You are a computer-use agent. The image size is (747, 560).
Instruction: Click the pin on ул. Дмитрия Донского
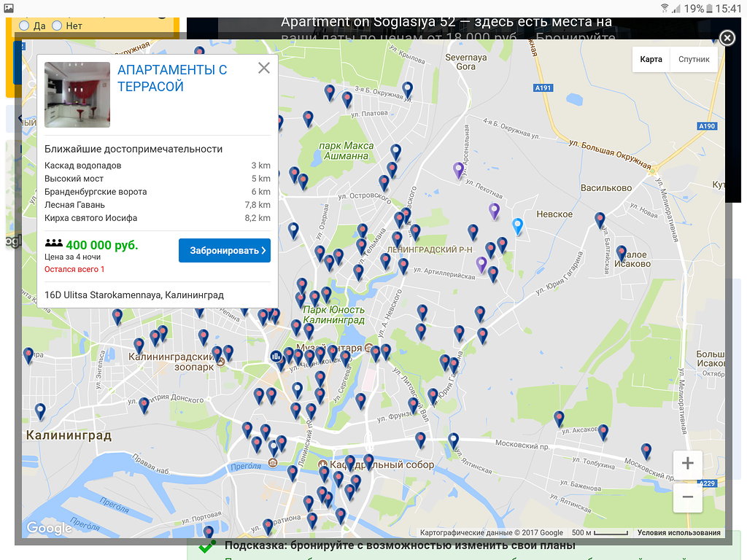(x=144, y=405)
